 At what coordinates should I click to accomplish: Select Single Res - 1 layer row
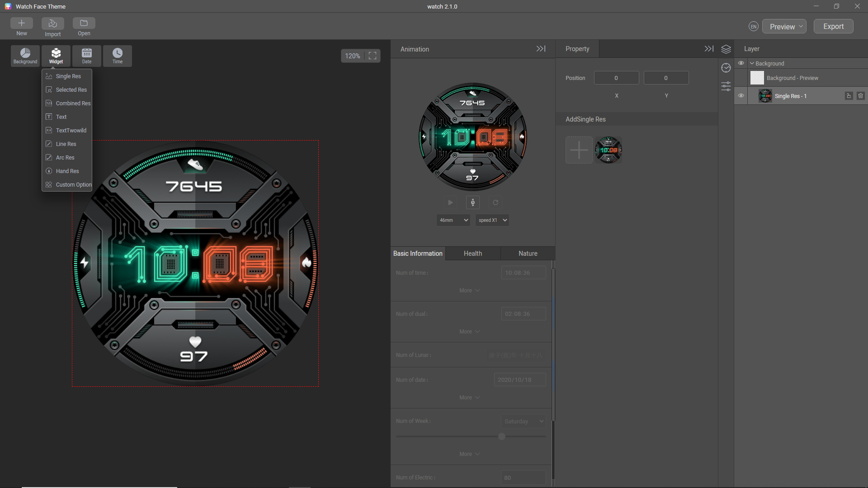801,96
